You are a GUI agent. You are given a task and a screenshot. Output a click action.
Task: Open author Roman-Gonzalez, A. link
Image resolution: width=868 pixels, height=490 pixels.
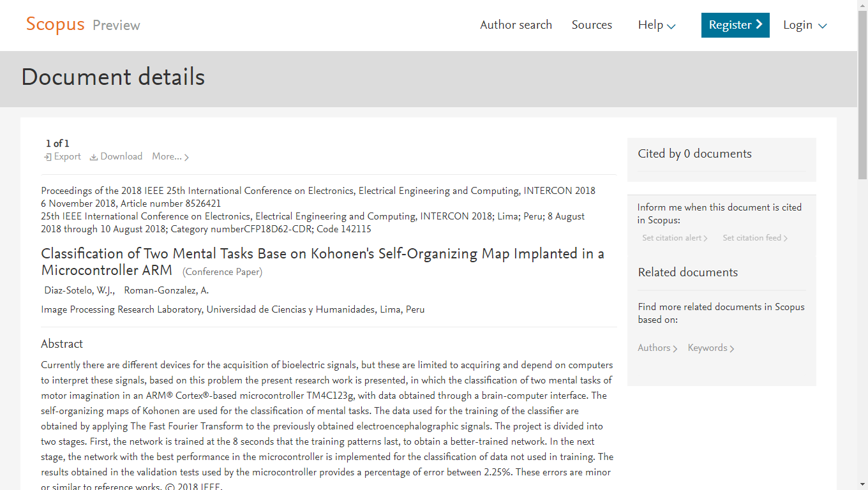(166, 290)
